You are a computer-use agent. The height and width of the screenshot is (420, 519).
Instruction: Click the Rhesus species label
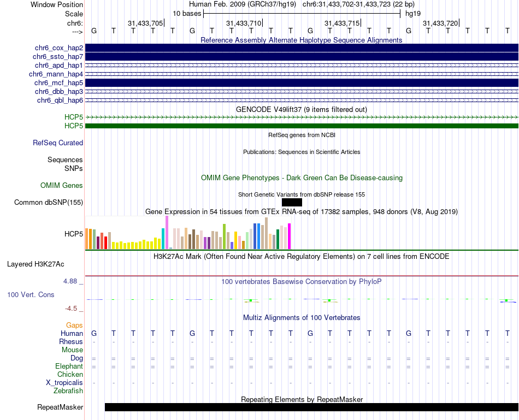click(x=71, y=341)
